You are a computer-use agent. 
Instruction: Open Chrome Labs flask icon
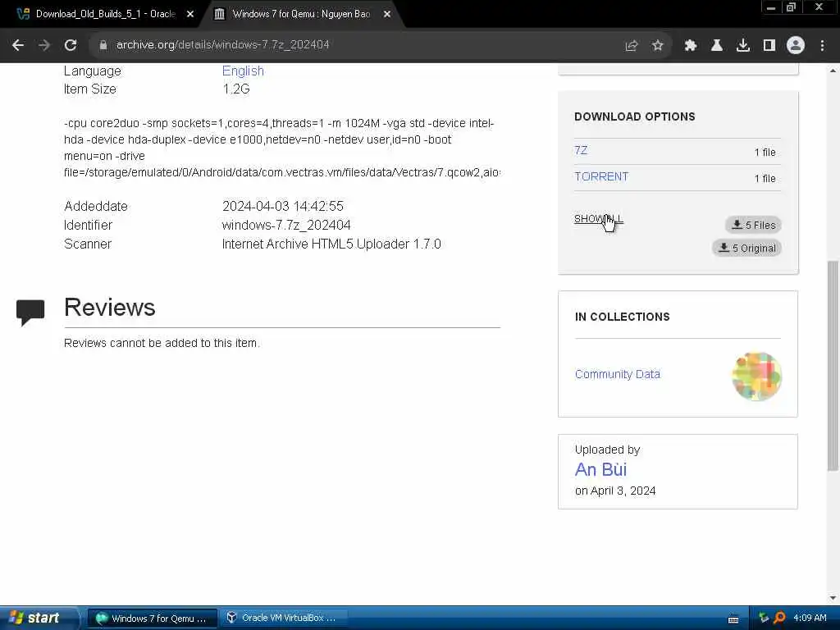coord(717,46)
